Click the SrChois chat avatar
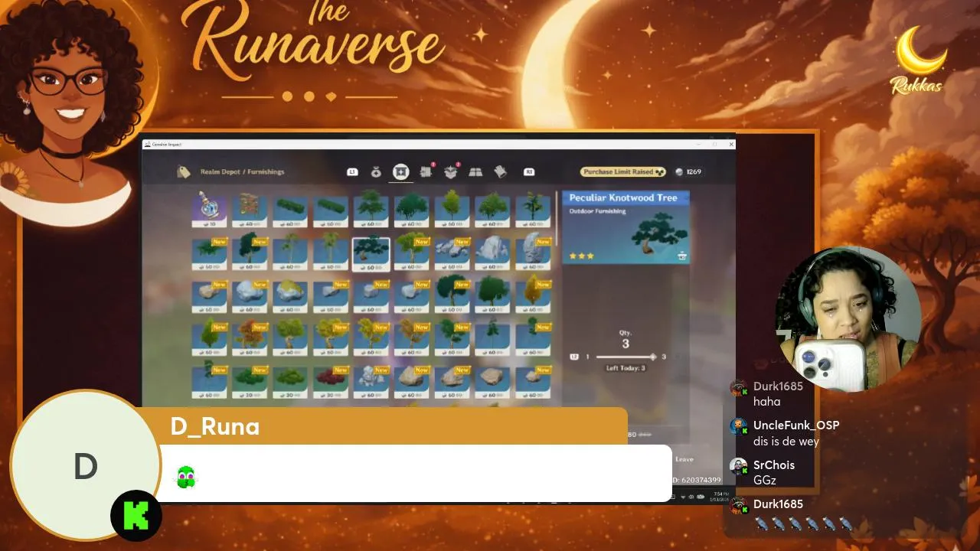980x551 pixels. pyautogui.click(x=738, y=466)
